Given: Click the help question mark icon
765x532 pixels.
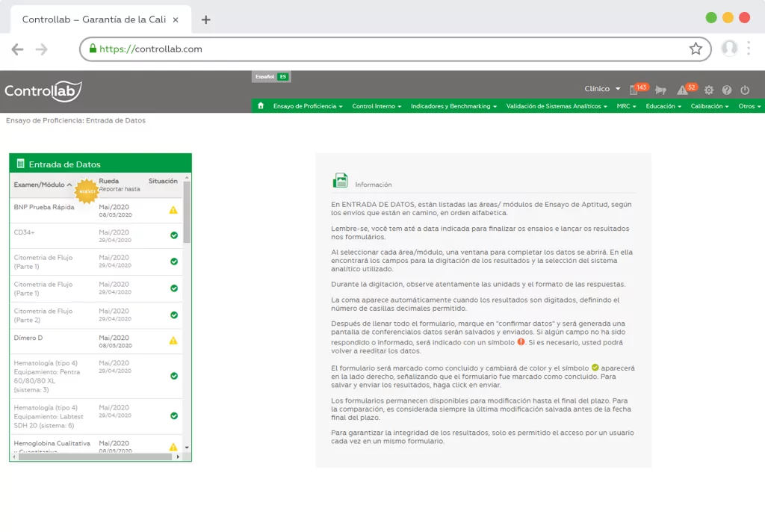Looking at the screenshot, I should click(727, 90).
